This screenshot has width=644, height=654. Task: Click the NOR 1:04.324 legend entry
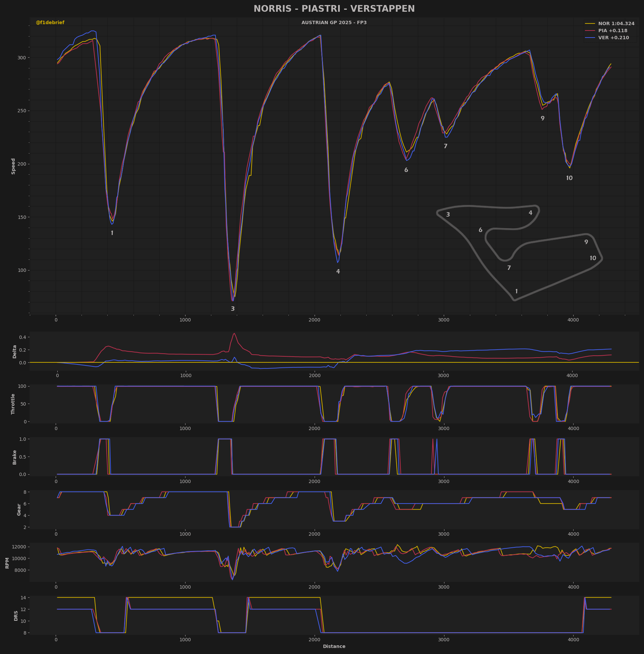616,24
